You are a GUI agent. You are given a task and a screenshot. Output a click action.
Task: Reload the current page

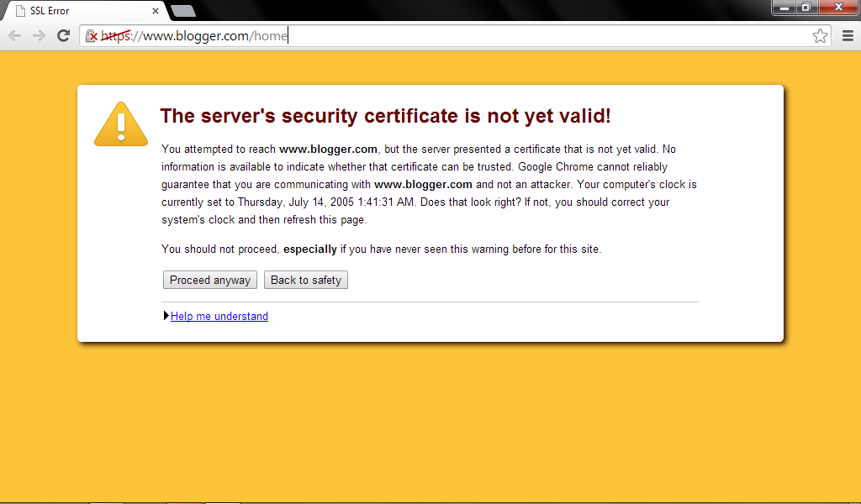pyautogui.click(x=63, y=35)
